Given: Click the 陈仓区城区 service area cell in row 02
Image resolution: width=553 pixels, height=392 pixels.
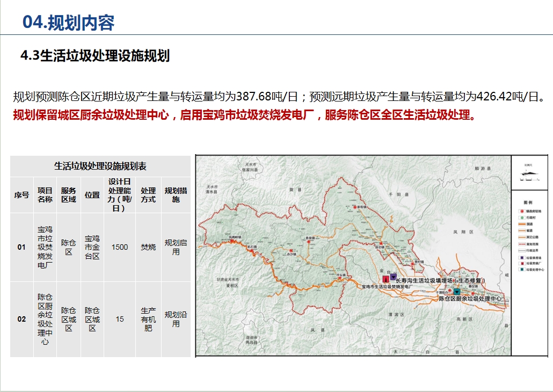Looking at the screenshot, I should tap(68, 319).
